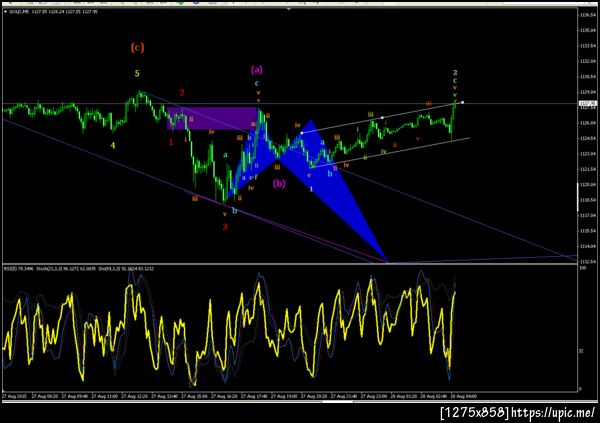
Task: Select the red 3 wave label
Action: (x=225, y=227)
